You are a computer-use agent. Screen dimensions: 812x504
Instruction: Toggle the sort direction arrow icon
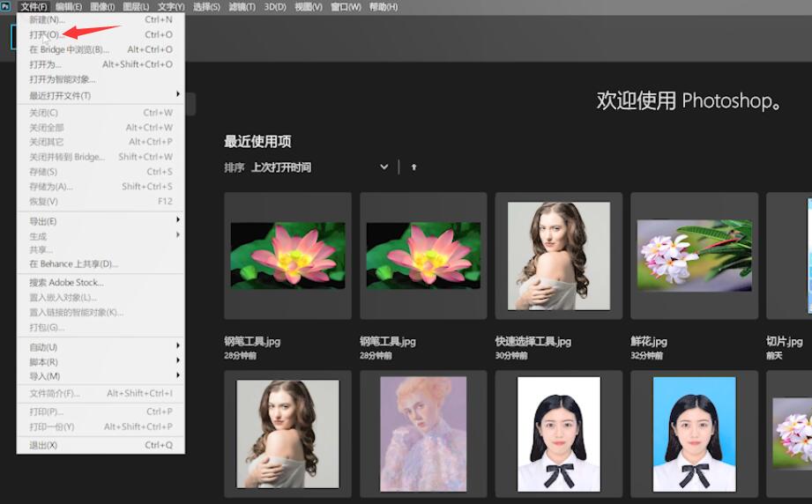pyautogui.click(x=413, y=167)
